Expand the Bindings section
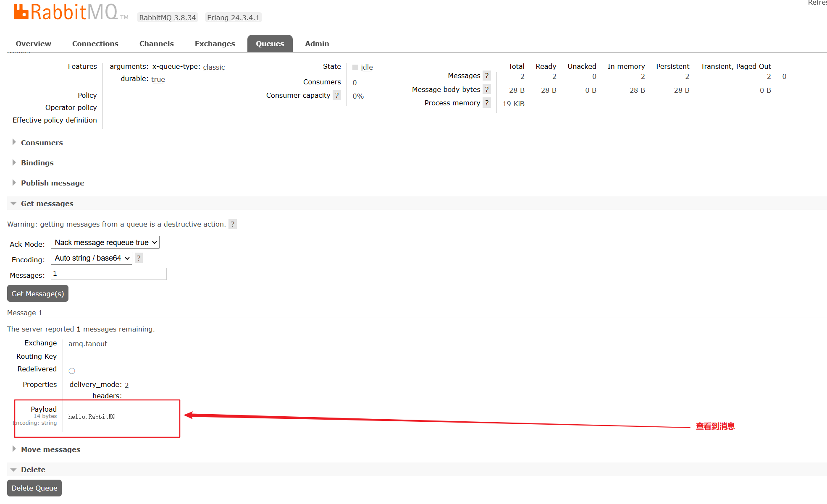This screenshot has height=504, width=827. point(37,163)
